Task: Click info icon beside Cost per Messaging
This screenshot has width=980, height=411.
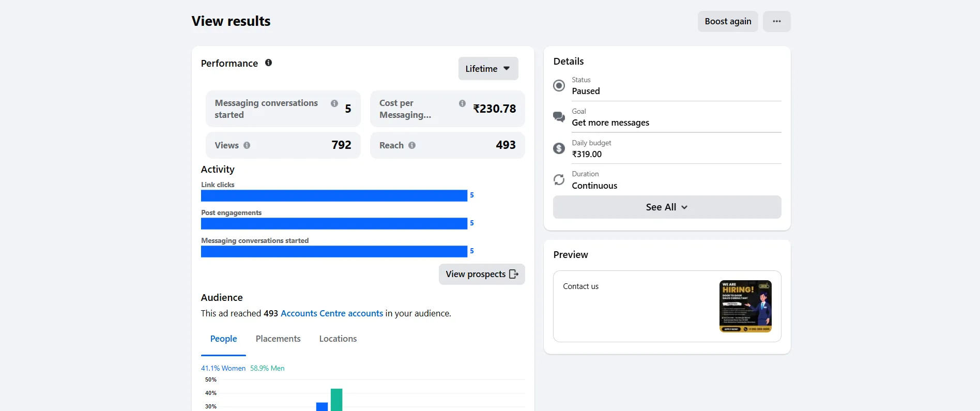Action: point(462,103)
